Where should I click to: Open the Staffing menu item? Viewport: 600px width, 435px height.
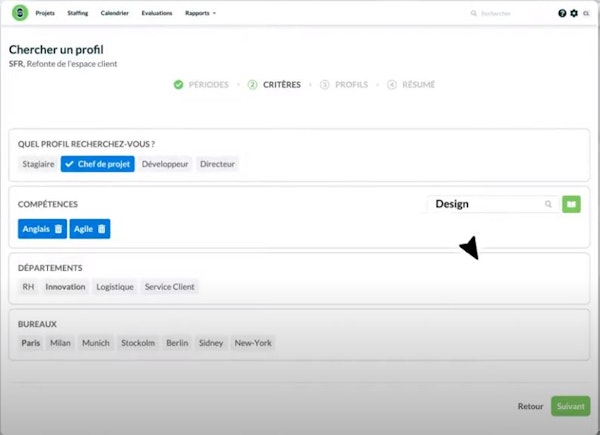(x=78, y=14)
